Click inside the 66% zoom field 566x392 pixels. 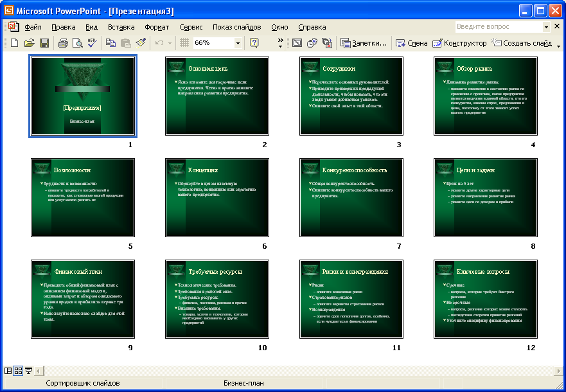pyautogui.click(x=213, y=43)
